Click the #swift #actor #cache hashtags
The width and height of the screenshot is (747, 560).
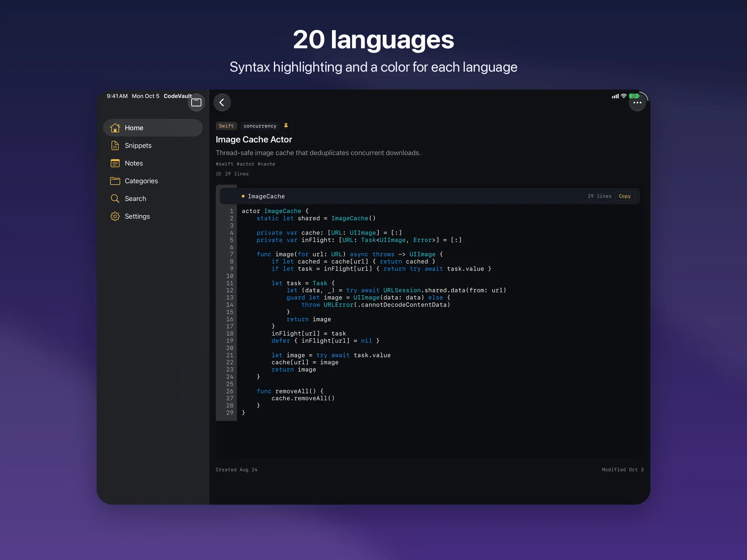pos(245,164)
